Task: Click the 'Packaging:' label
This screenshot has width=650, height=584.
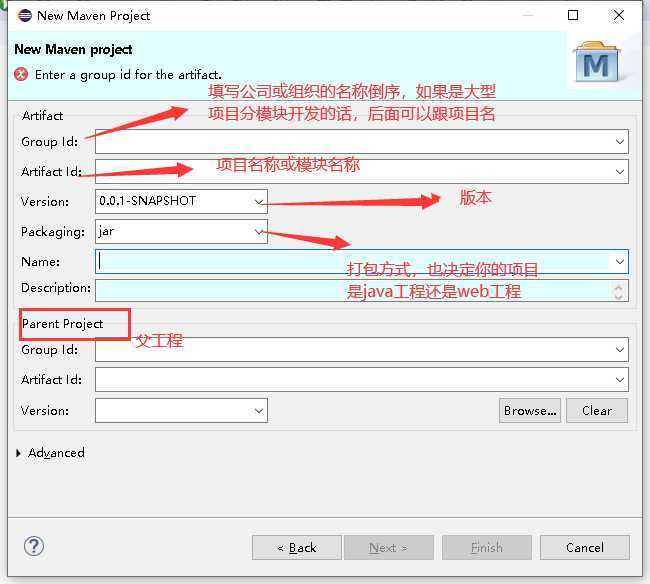Action: tap(53, 232)
